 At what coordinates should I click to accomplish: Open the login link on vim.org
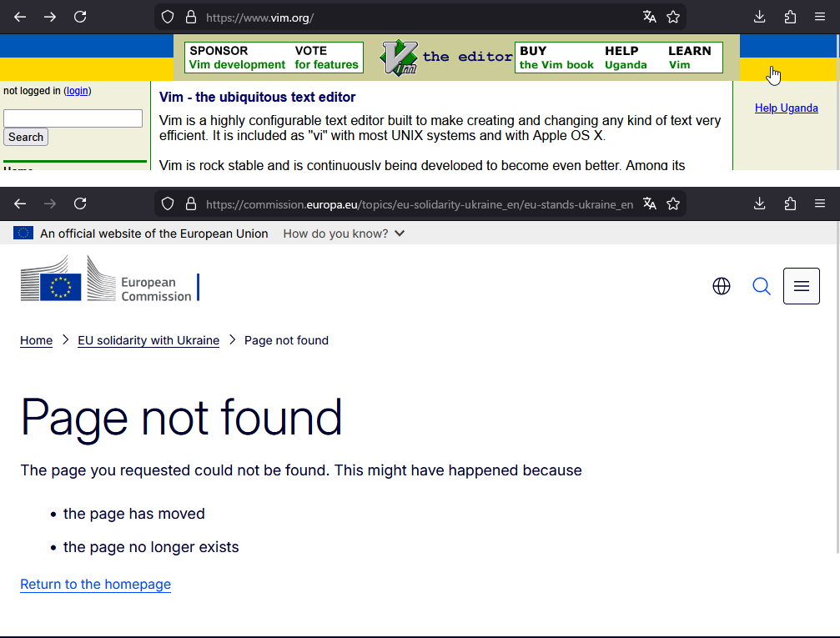pyautogui.click(x=77, y=91)
